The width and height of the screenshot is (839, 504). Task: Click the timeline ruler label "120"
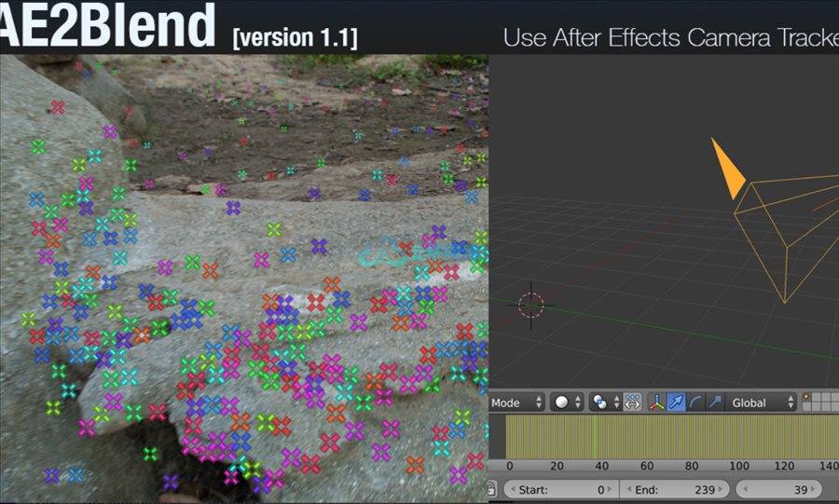click(x=784, y=466)
